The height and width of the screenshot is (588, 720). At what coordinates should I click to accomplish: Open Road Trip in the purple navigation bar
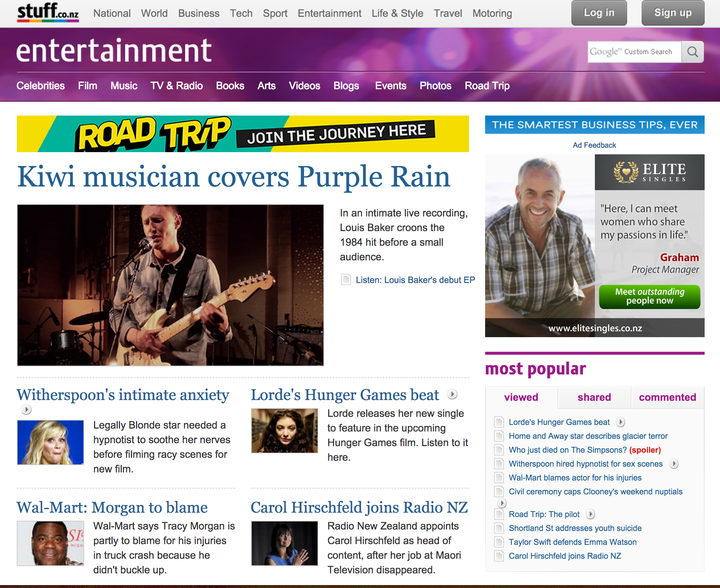pyautogui.click(x=487, y=86)
